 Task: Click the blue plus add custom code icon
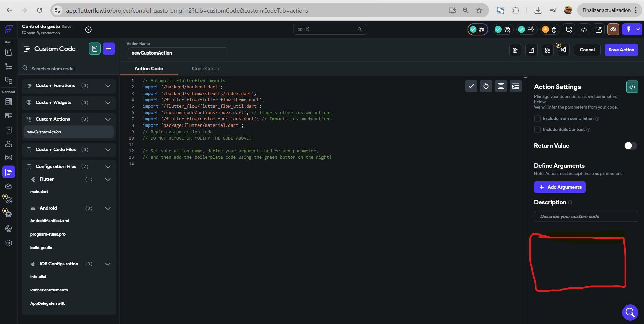[x=109, y=49]
